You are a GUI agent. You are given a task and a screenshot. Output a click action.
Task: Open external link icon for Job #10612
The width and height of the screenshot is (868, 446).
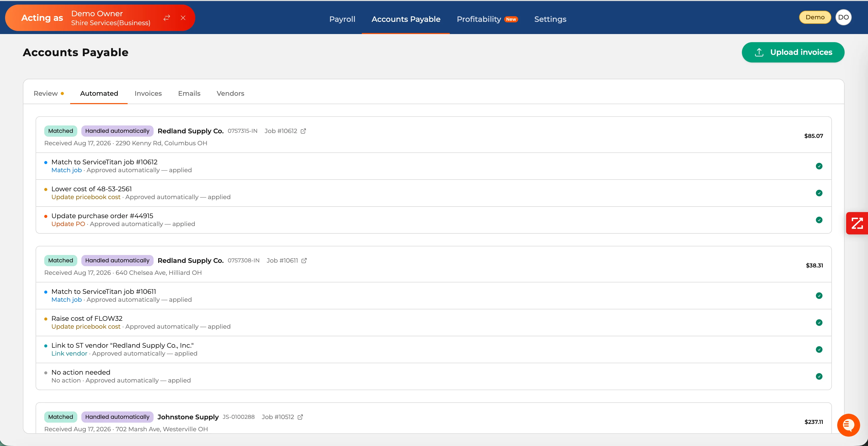303,131
